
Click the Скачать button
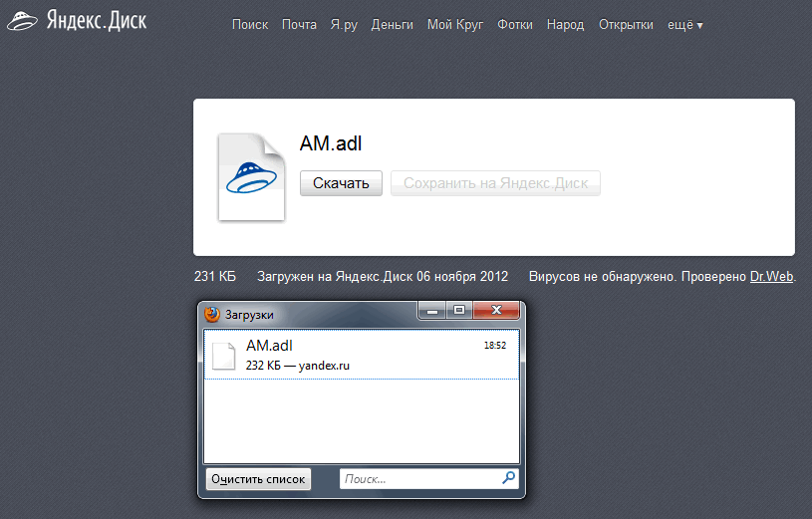[341, 183]
